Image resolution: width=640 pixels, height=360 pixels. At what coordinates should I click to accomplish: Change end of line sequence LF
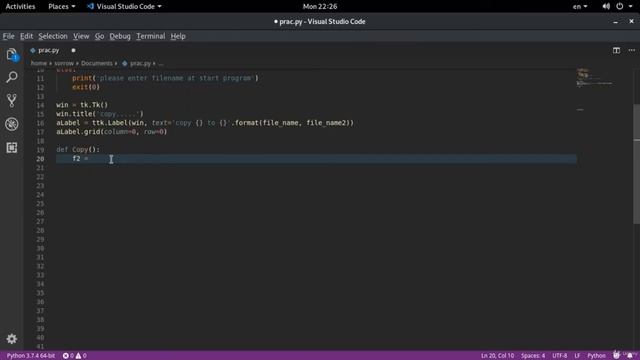pos(577,356)
